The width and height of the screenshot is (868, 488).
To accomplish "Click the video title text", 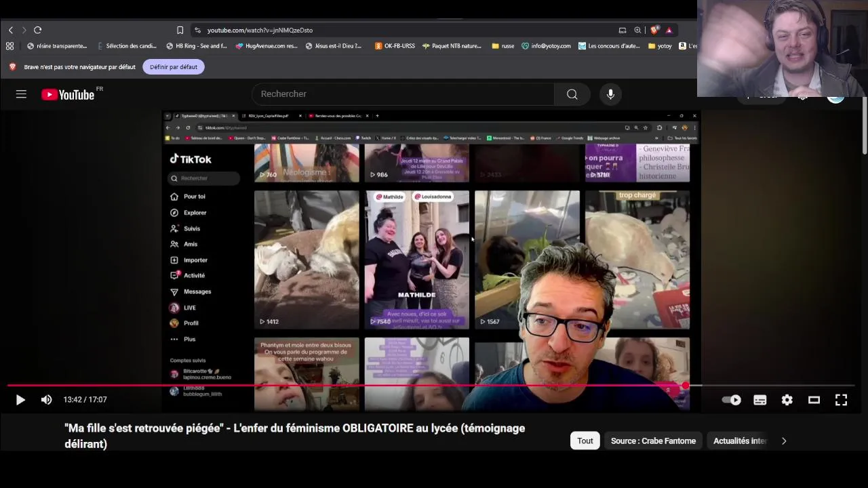I will 295,436.
